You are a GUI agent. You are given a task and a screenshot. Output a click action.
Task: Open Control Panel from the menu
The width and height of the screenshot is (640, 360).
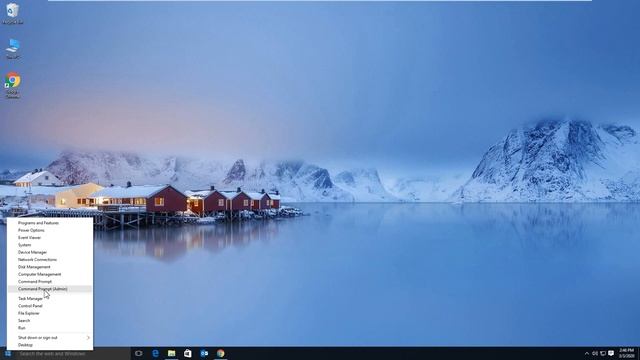point(50,306)
